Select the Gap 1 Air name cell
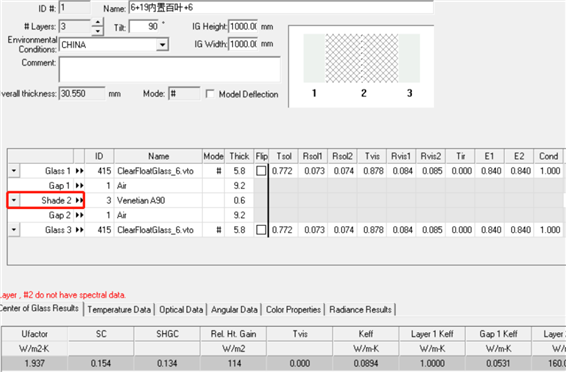The image size is (566, 372). pyautogui.click(x=158, y=185)
